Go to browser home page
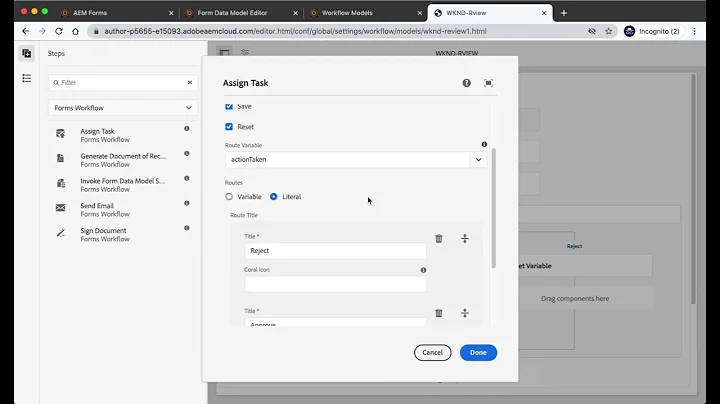720x404 pixels. click(75, 31)
